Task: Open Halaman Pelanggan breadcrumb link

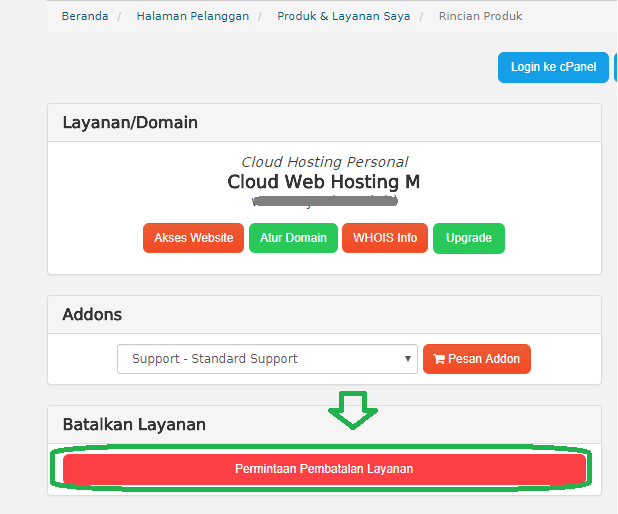Action: [x=192, y=16]
